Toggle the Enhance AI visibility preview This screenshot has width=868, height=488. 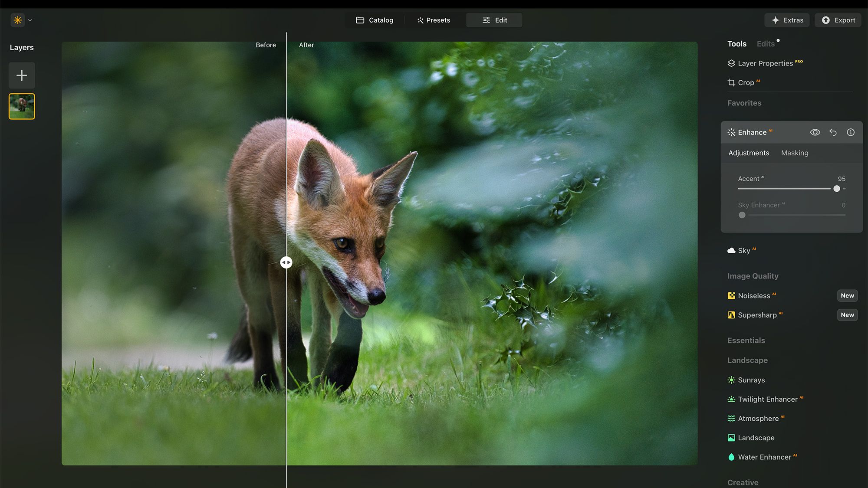coord(815,132)
